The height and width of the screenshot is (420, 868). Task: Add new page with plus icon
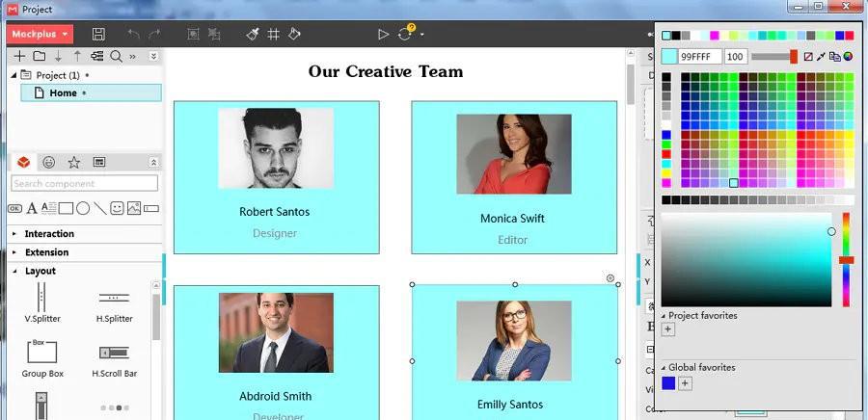(19, 56)
